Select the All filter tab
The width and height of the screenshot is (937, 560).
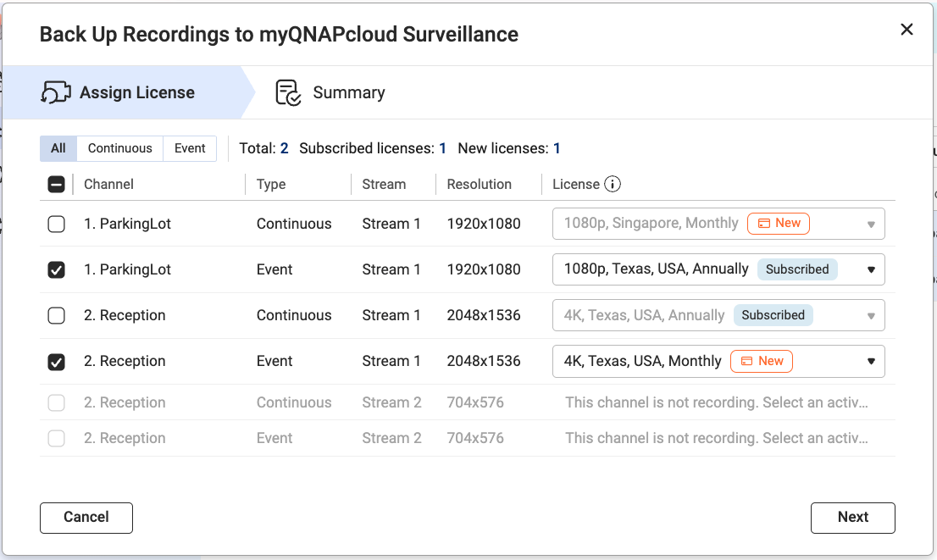(58, 148)
